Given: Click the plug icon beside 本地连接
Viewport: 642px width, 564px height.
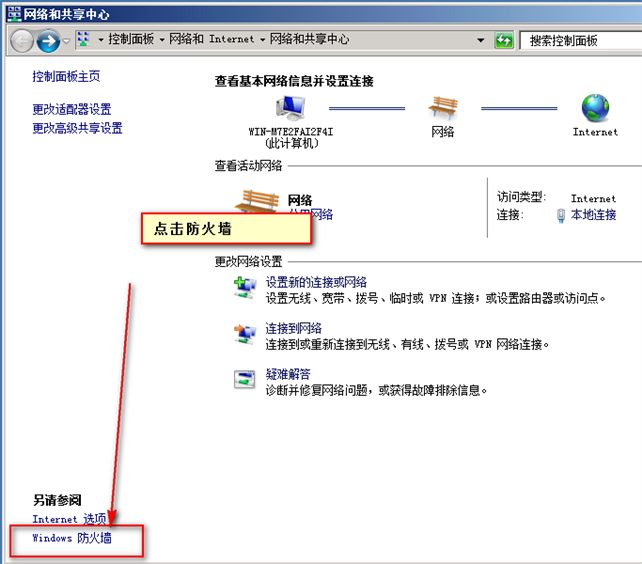Looking at the screenshot, I should coord(561,215).
